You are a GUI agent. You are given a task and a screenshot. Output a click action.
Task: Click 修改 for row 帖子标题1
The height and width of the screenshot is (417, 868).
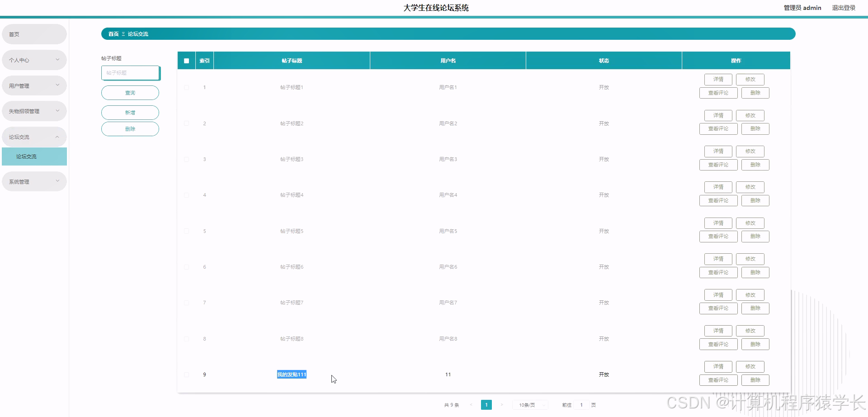(750, 79)
